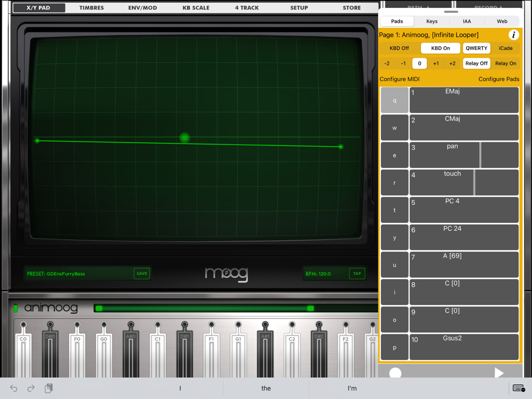Turn keyboard off with KBD Off

(x=399, y=48)
